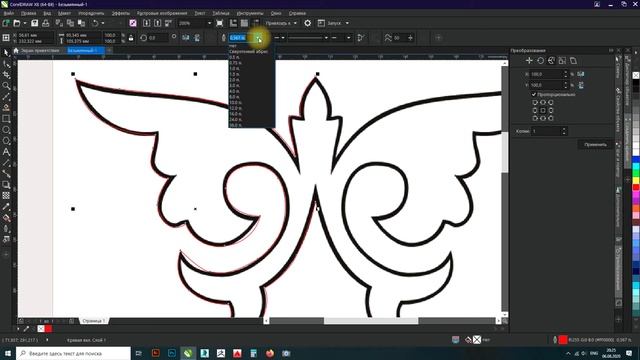Viewport: 640px width, 360px height.
Task: Select the Artistic Media tool
Action: [6, 108]
